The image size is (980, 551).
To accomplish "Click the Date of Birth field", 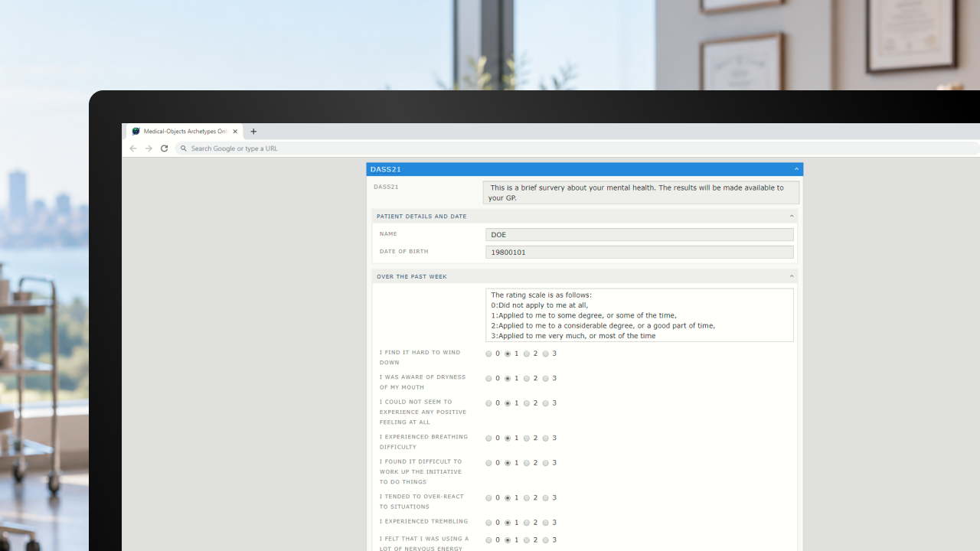I will (x=639, y=252).
